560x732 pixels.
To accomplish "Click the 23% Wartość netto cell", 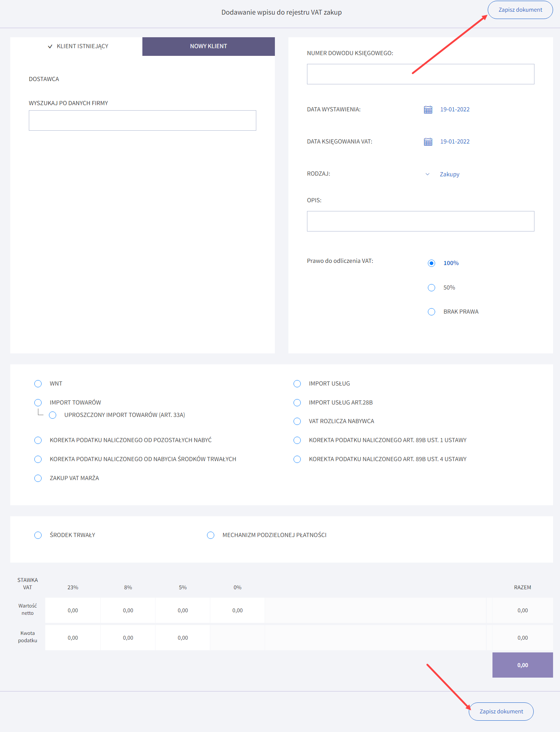I will click(73, 610).
